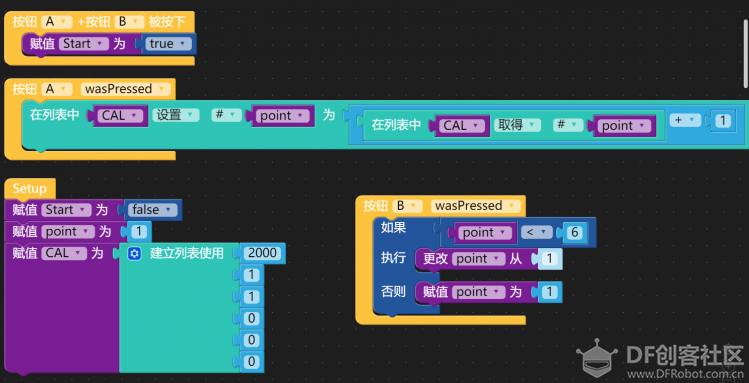Open # dropdown in the 设置 list block
This screenshot has height=383, width=749.
pos(226,115)
